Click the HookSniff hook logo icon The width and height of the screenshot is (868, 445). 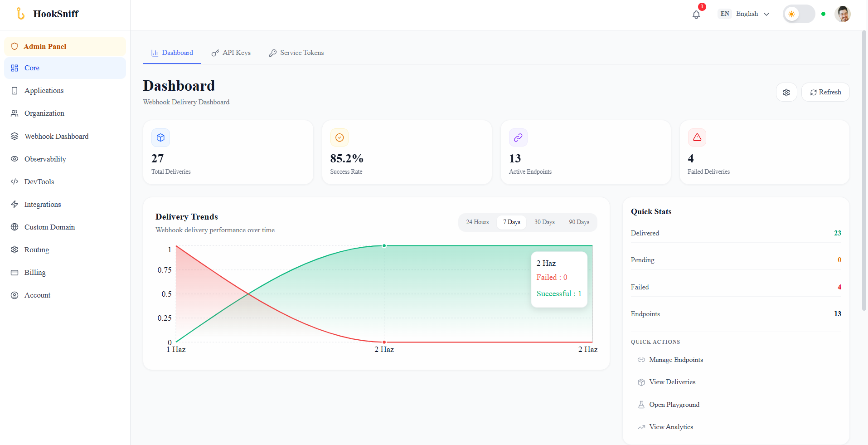pyautogui.click(x=20, y=14)
